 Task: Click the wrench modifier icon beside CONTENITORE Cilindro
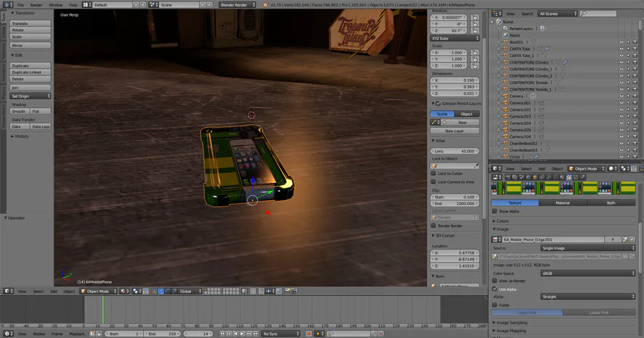point(565,62)
